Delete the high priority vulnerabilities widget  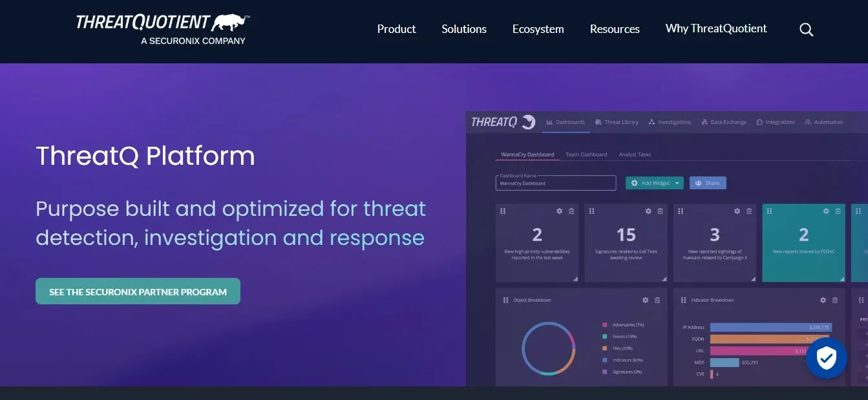(571, 211)
